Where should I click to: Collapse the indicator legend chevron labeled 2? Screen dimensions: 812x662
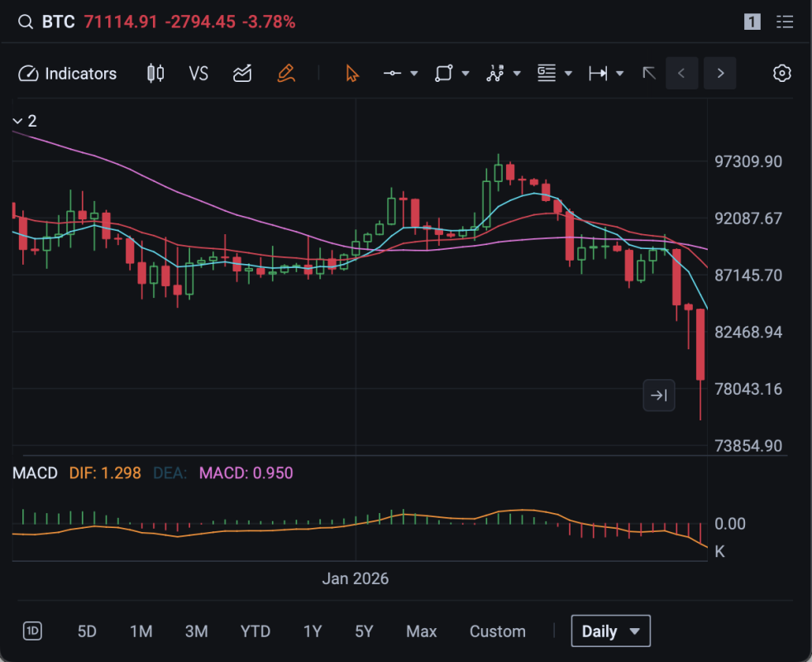17,122
